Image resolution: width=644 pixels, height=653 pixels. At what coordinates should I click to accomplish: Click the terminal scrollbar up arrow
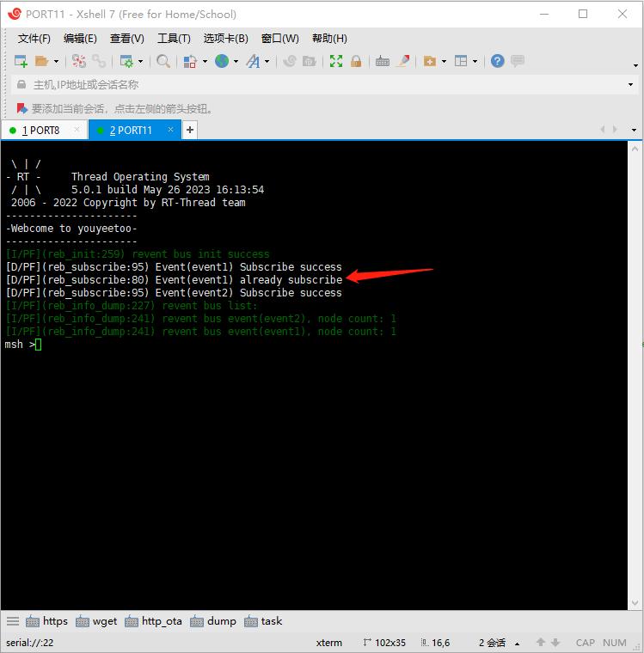[635, 149]
